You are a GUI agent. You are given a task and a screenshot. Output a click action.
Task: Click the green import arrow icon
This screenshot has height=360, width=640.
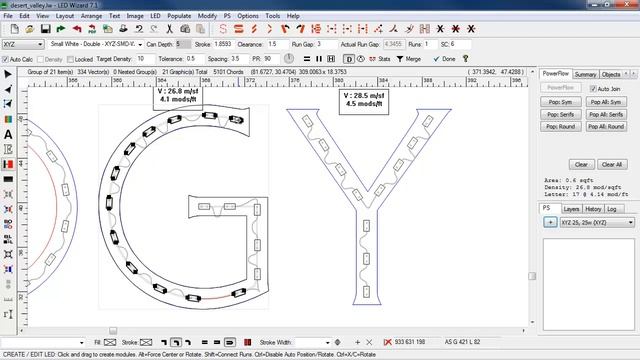coord(61,29)
